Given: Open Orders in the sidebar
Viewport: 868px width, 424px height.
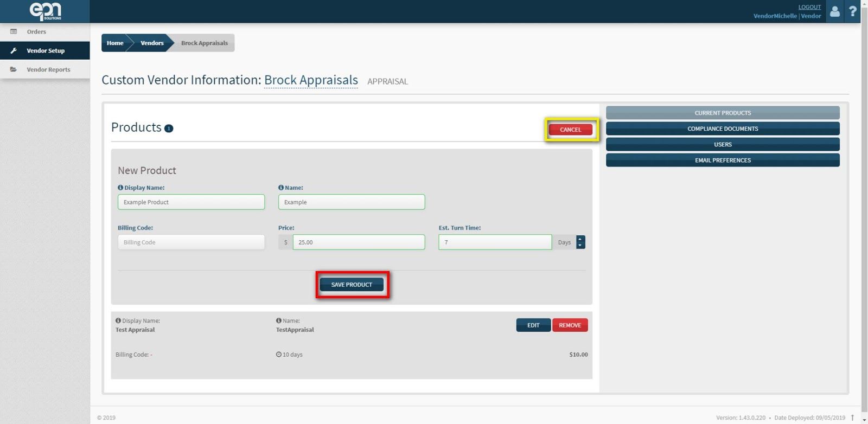Looking at the screenshot, I should tap(45, 31).
